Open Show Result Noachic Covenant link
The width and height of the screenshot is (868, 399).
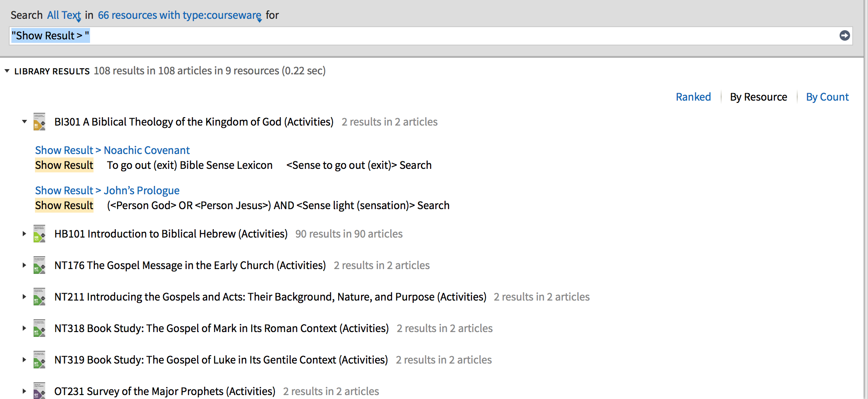tap(112, 150)
